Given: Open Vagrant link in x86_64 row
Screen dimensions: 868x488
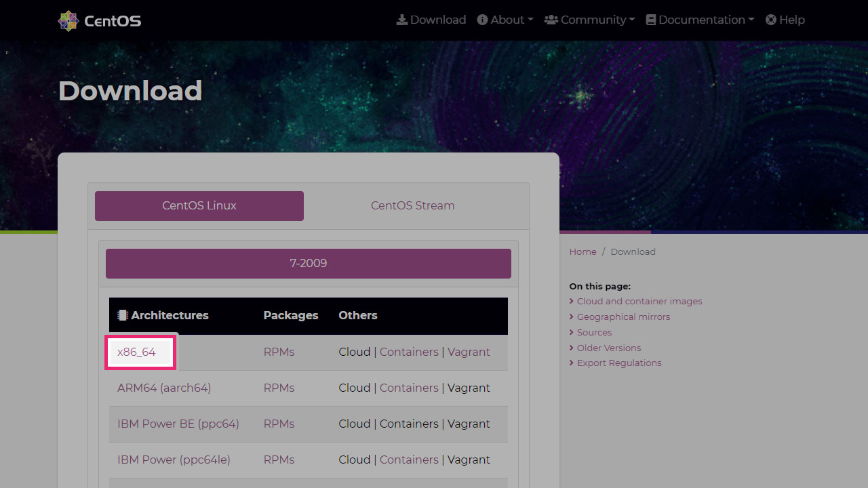Looking at the screenshot, I should coord(469,352).
